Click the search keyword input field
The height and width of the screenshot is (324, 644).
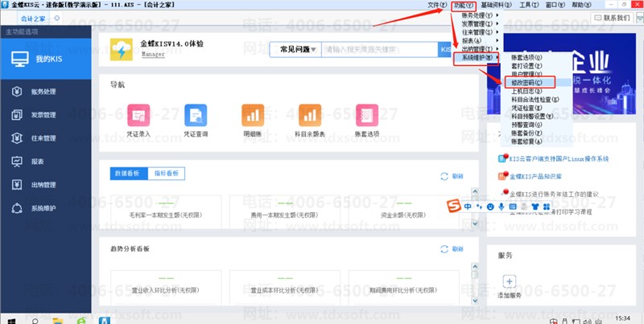pos(379,50)
